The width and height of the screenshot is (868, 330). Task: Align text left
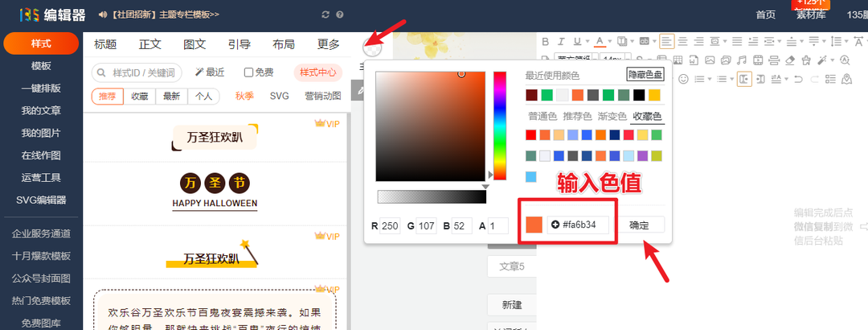tap(667, 41)
